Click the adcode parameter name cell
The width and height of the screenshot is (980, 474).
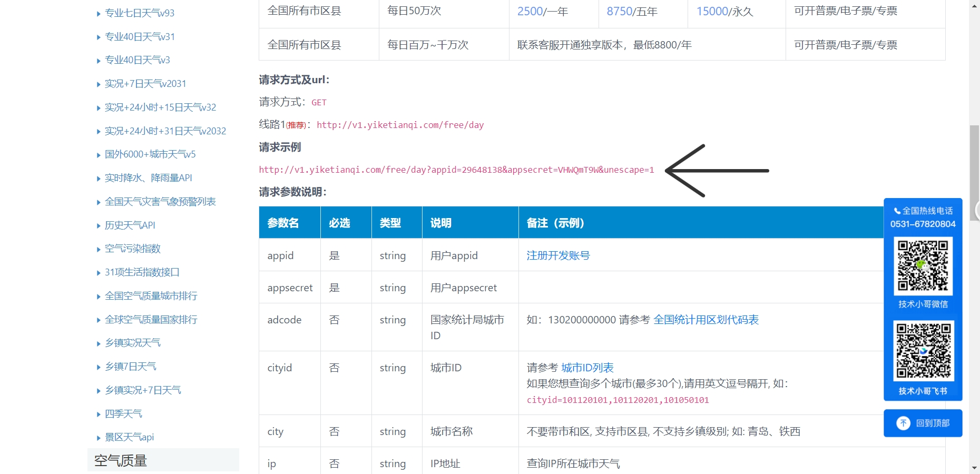290,327
